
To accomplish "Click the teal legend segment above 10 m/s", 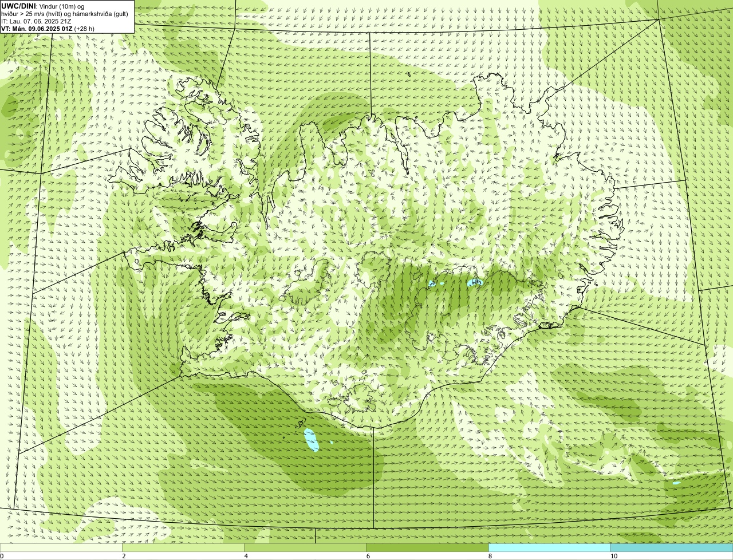I will click(x=672, y=547).
